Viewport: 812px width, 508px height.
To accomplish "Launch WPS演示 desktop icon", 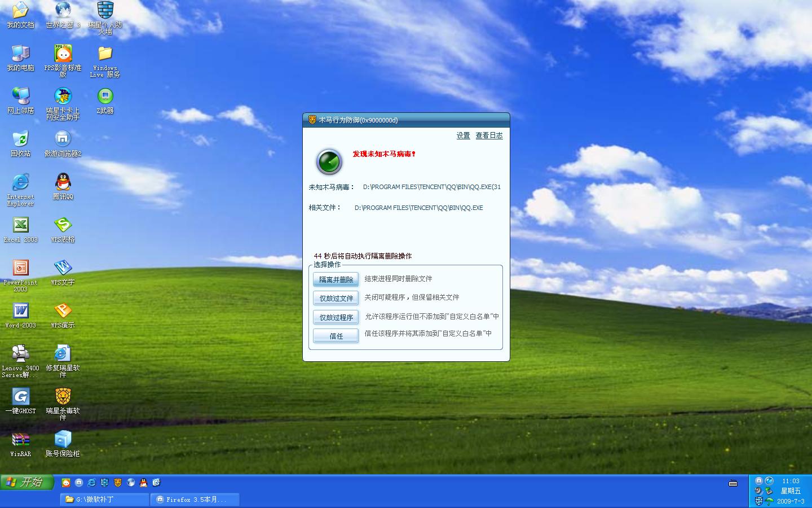I will tap(63, 316).
